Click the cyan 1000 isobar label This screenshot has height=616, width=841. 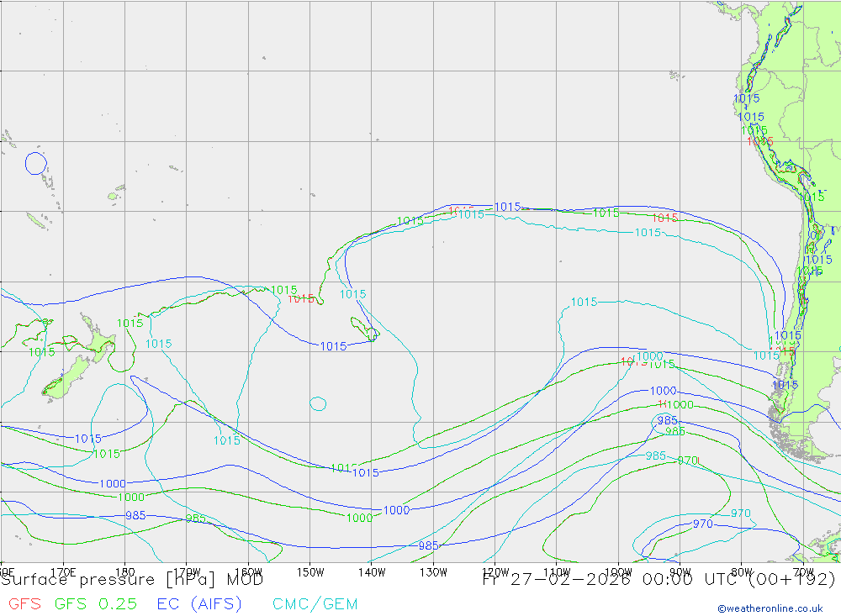coord(649,356)
